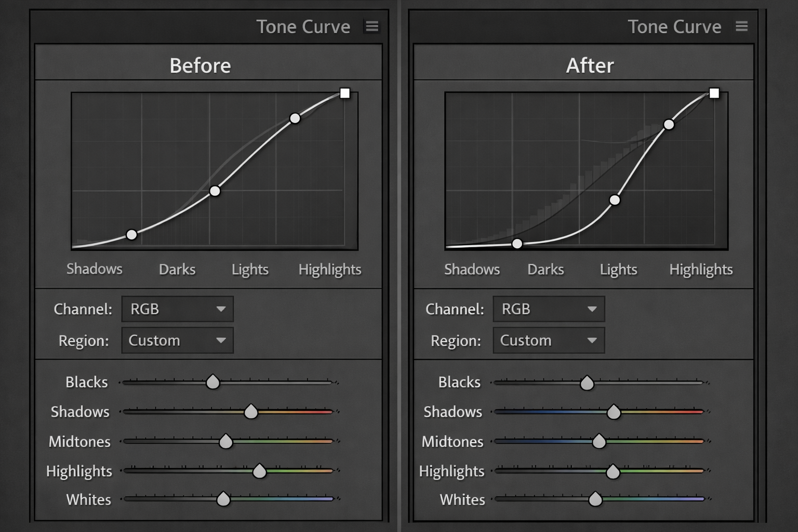Click the Before panel Blacks slider handle
Viewport: 798px width, 532px height.
point(213,382)
